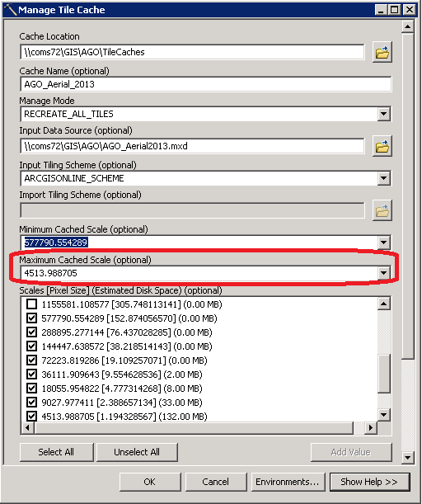This screenshot has height=504, width=422.
Task: Open the Environments settings
Action: [288, 482]
